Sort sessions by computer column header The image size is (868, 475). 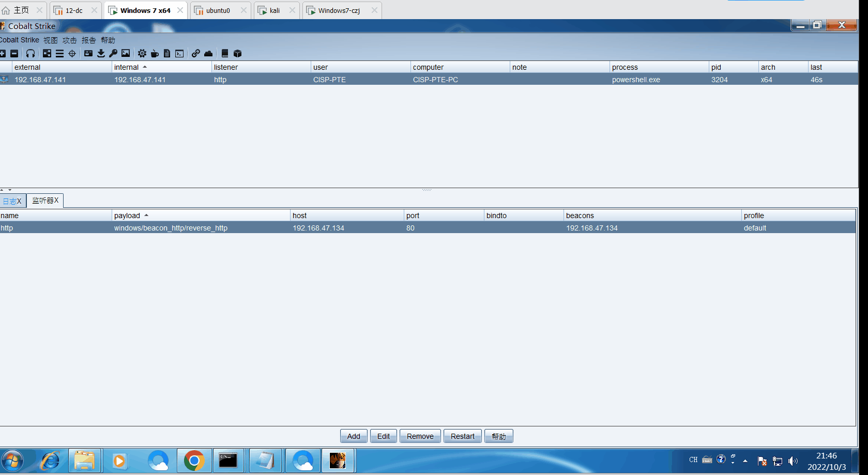coord(460,67)
